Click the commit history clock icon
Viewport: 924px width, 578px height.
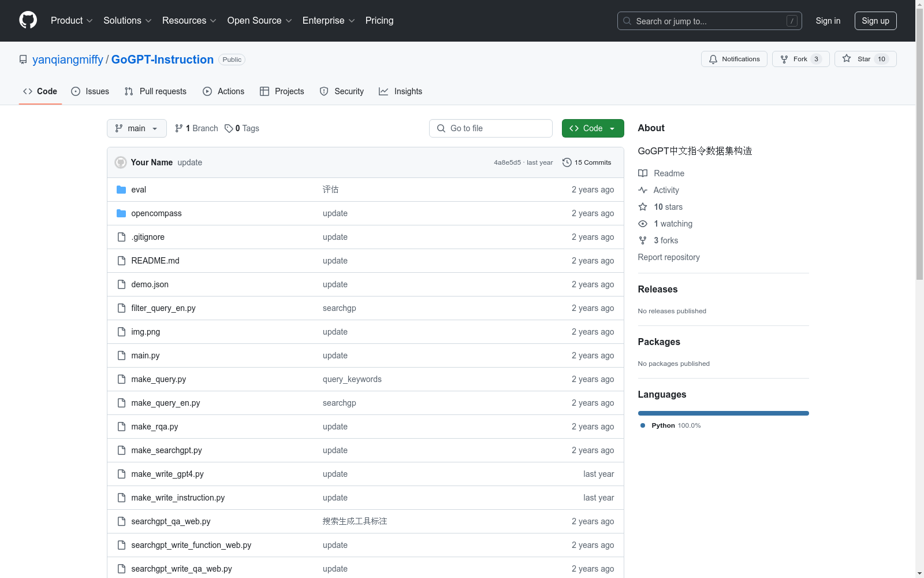point(567,162)
